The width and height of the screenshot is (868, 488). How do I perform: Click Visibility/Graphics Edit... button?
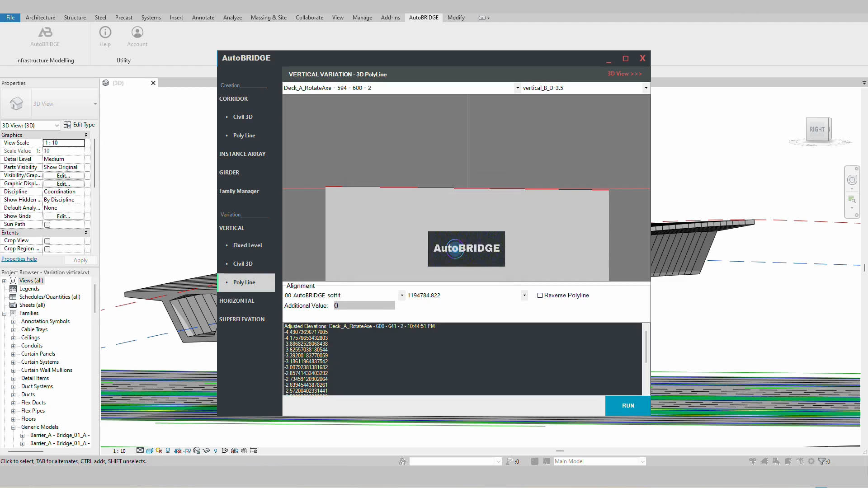63,176
